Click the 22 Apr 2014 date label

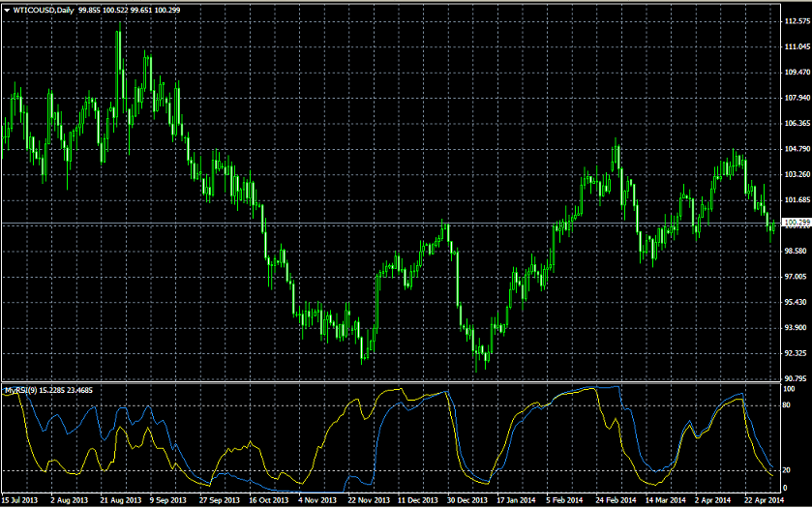(x=764, y=500)
